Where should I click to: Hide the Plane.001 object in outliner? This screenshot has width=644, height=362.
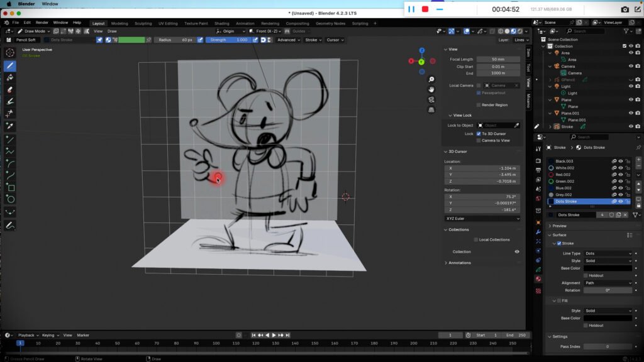coord(631,113)
